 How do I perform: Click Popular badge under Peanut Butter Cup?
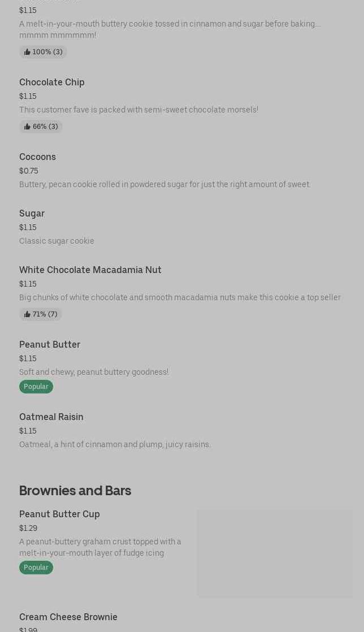pyautogui.click(x=36, y=568)
